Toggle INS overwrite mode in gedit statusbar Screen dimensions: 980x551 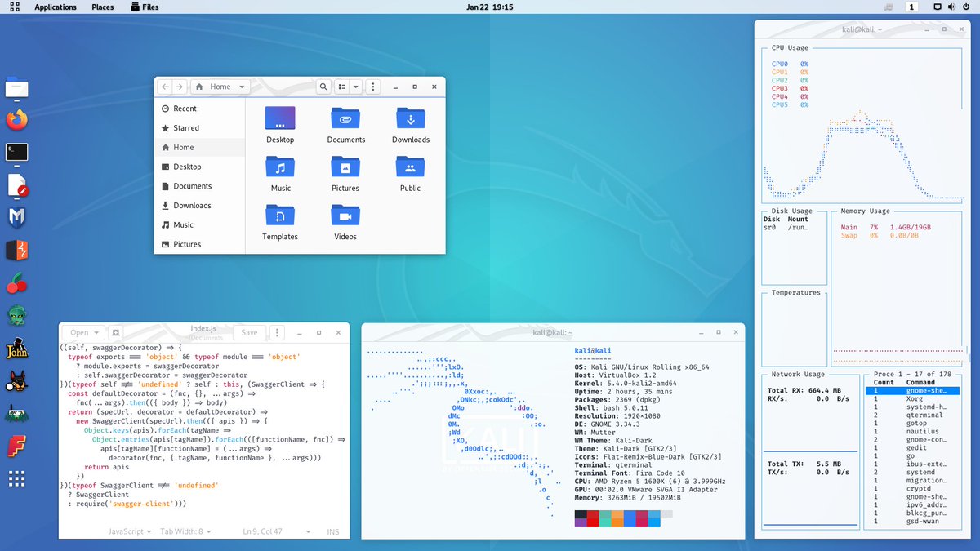coord(332,531)
